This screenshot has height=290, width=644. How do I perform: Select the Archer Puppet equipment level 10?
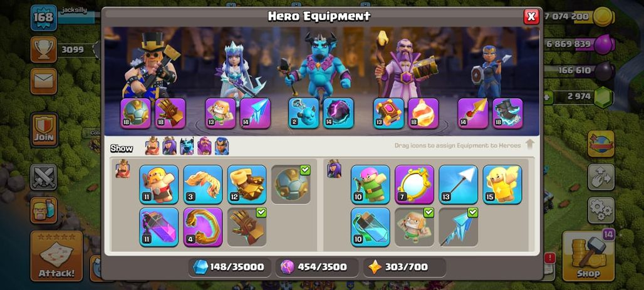point(370,184)
